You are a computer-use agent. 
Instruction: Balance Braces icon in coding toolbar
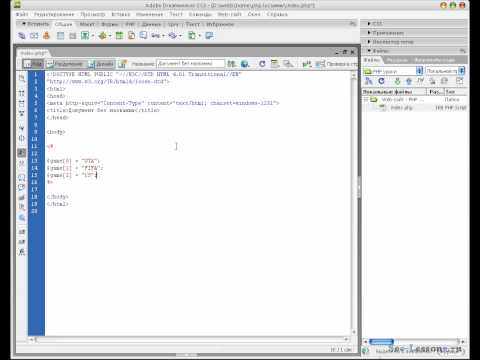coord(22,138)
